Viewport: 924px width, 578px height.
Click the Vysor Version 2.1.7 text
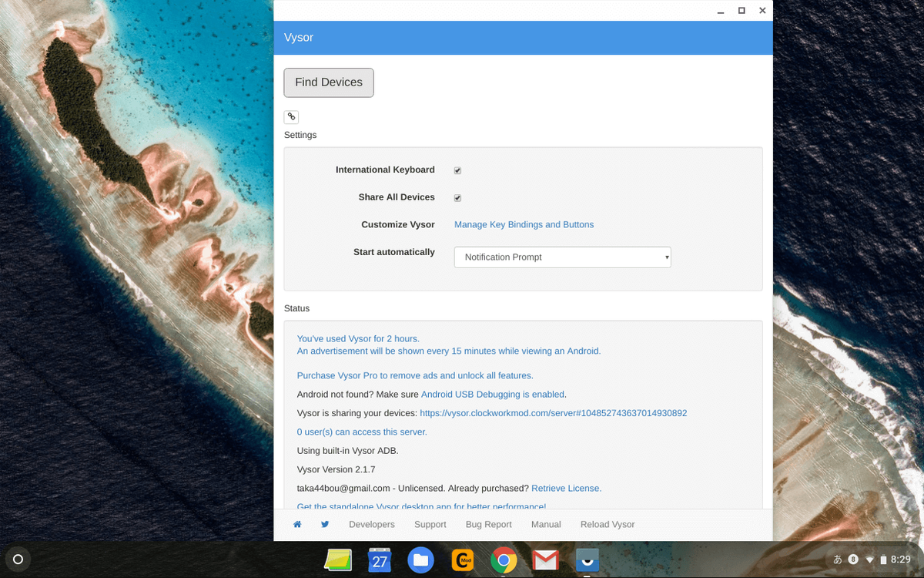(x=336, y=469)
